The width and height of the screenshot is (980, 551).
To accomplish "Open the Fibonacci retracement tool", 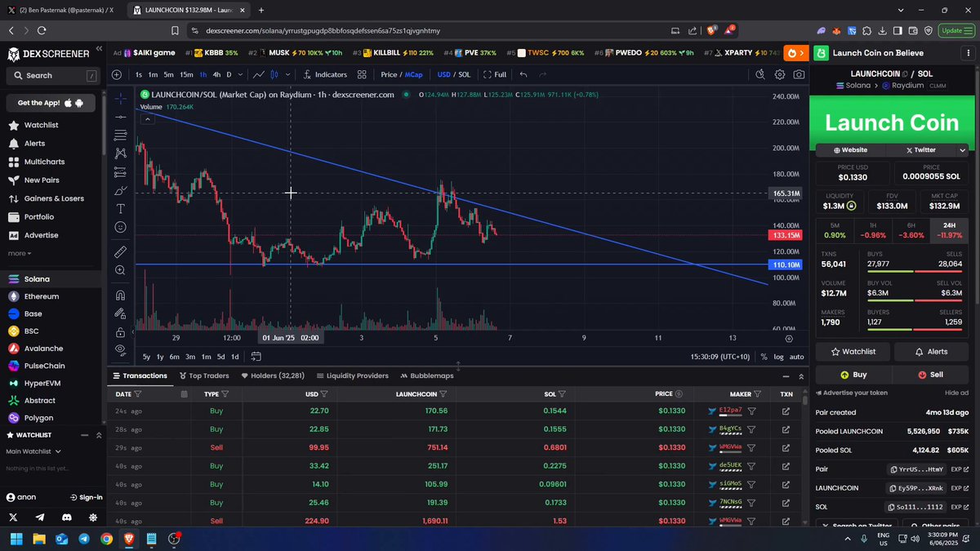I will tap(120, 135).
